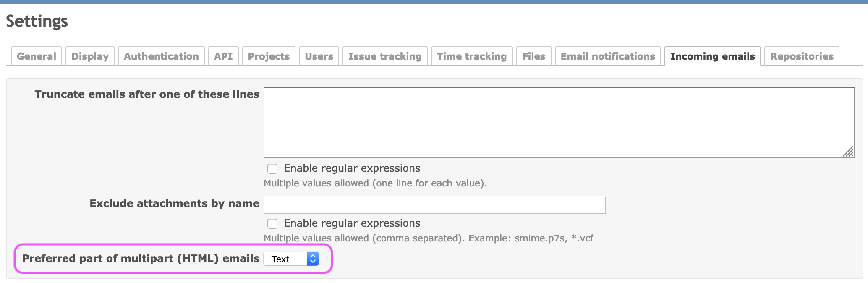Image resolution: width=868 pixels, height=283 pixels.
Task: Click the blue dropdown arrows beside Text
Action: (x=313, y=259)
